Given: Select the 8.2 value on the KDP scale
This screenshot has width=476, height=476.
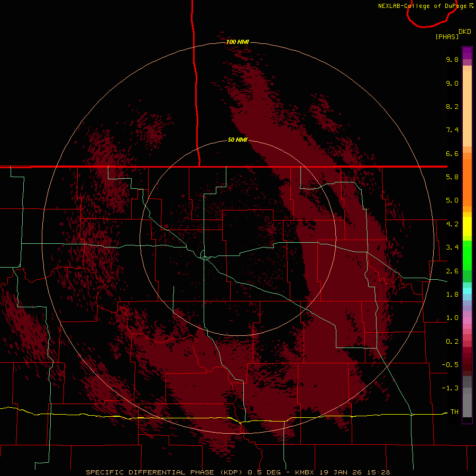Looking at the screenshot, I should coord(452,106).
